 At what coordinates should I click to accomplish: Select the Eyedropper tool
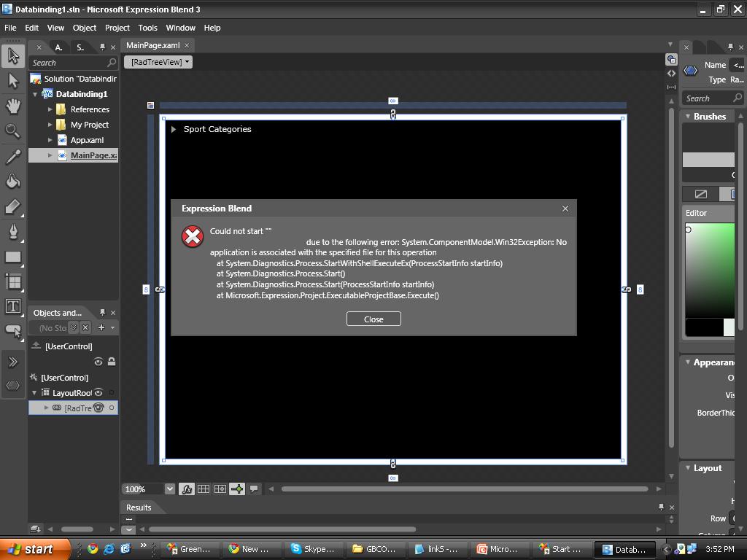[13, 157]
